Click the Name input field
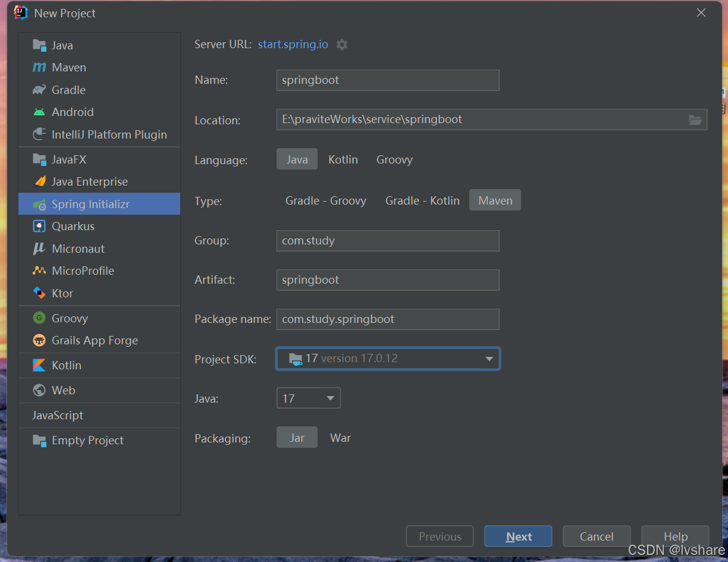The image size is (728, 562). pos(388,80)
